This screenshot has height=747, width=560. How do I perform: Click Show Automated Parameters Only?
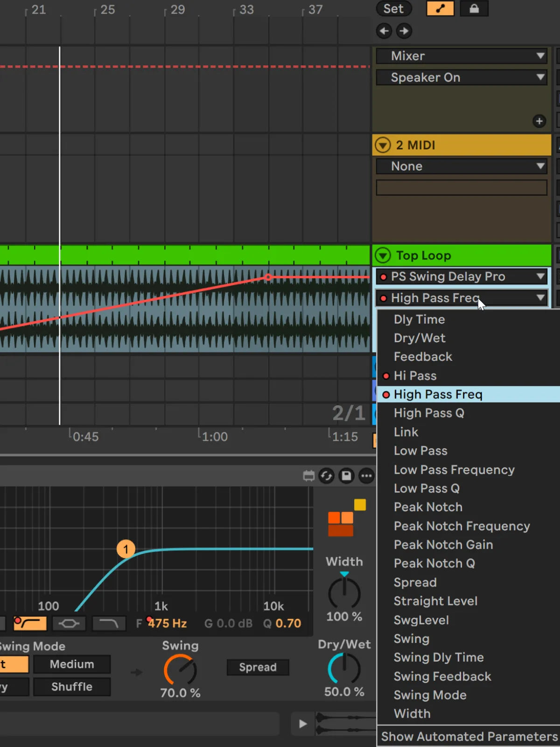pos(469,736)
